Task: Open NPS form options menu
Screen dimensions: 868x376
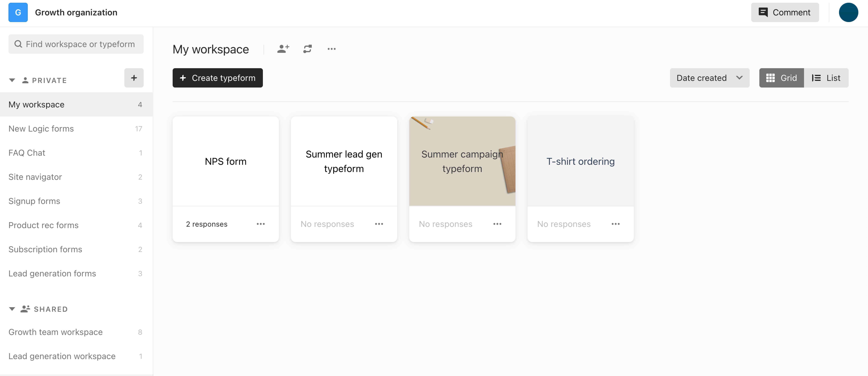Action: (x=260, y=224)
